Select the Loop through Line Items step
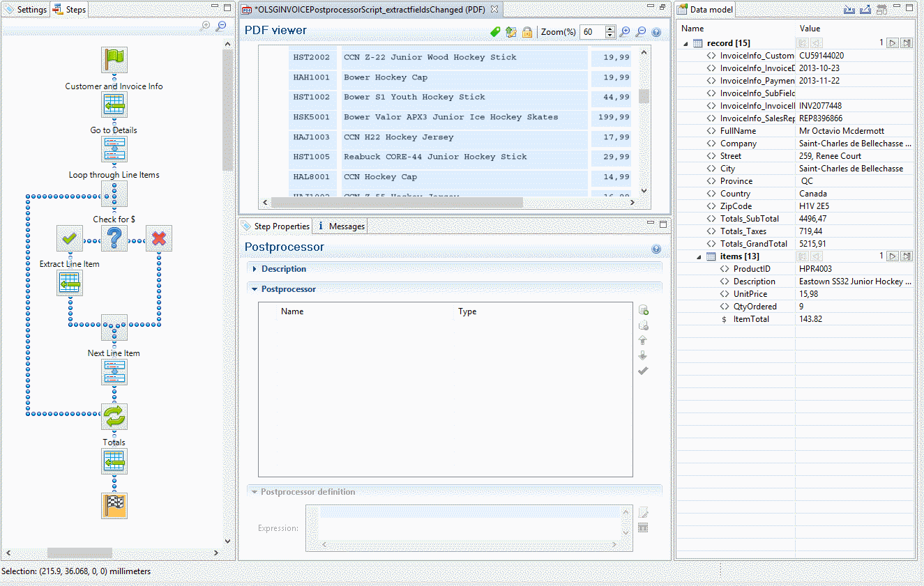Viewport: 924px width, 586px height. click(114, 193)
